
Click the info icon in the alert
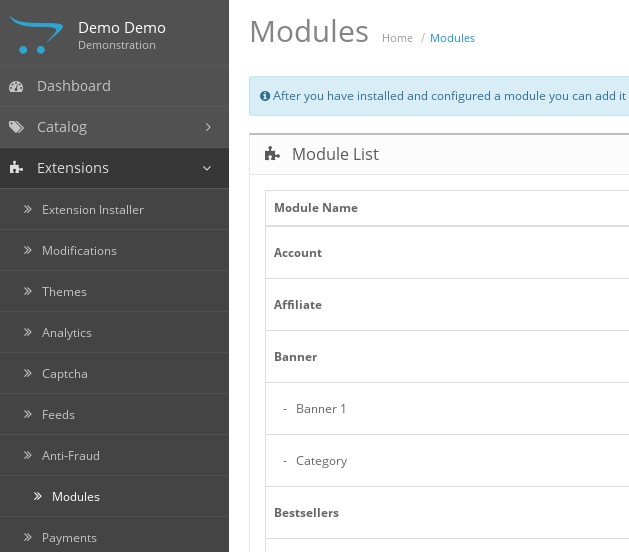click(x=265, y=96)
